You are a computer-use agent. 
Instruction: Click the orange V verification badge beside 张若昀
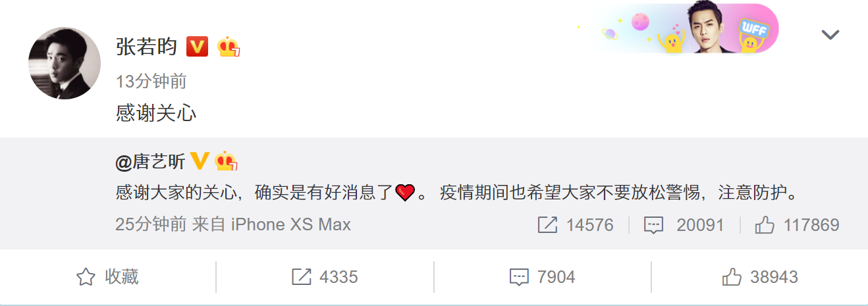click(x=198, y=47)
